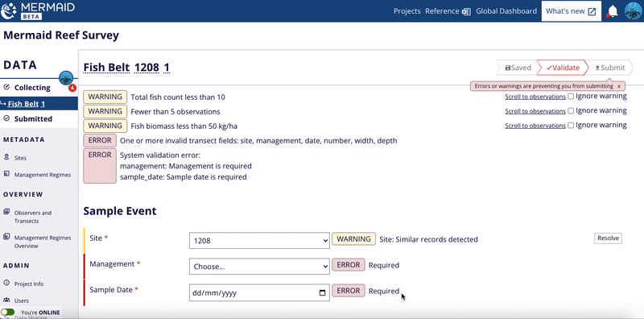Ignore the fewer than 5 observations warning
644x319 pixels.
(571, 111)
